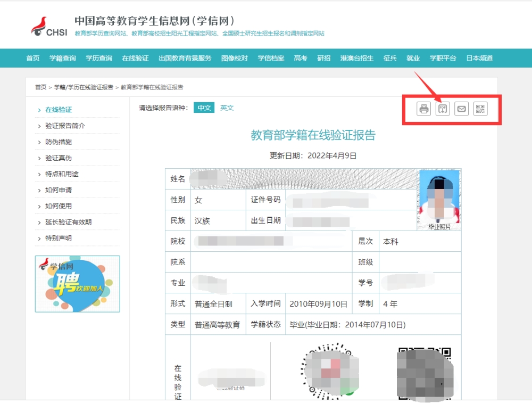The height and width of the screenshot is (403, 532).
Task: Go to 首页 in the navigation bar
Action: click(33, 58)
